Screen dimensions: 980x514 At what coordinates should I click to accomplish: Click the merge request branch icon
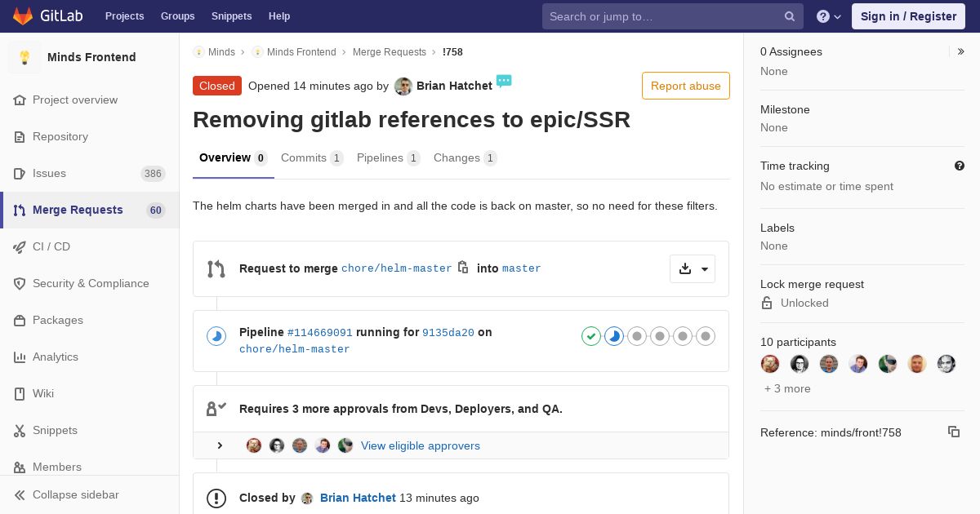click(216, 268)
